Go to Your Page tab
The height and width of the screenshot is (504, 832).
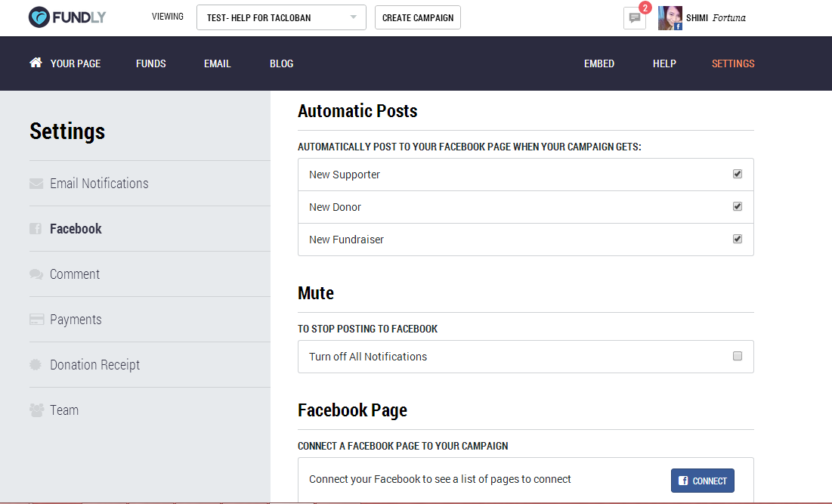click(x=76, y=63)
